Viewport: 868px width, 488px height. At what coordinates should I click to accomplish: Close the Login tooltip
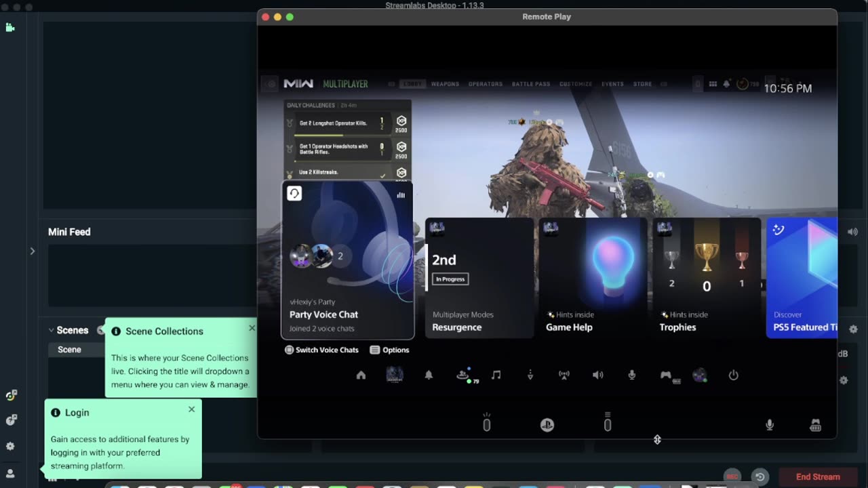(191, 409)
